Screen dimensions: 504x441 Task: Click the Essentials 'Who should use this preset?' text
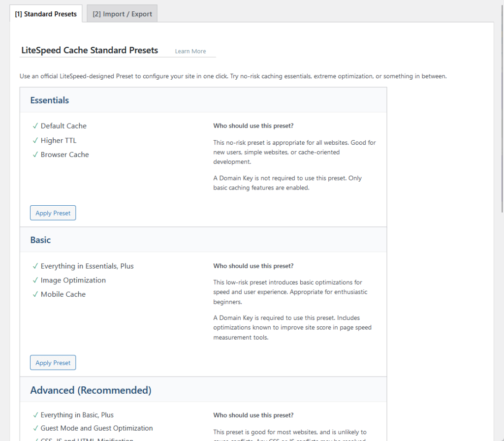point(253,126)
